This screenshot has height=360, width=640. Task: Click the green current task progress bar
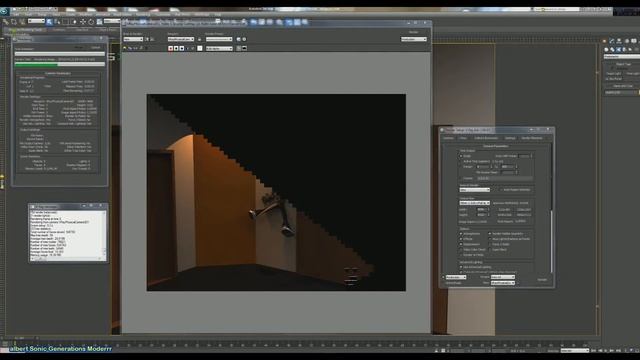pos(60,64)
